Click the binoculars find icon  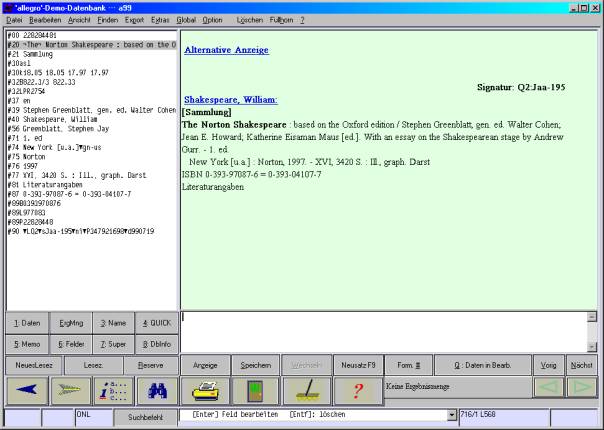[157, 390]
